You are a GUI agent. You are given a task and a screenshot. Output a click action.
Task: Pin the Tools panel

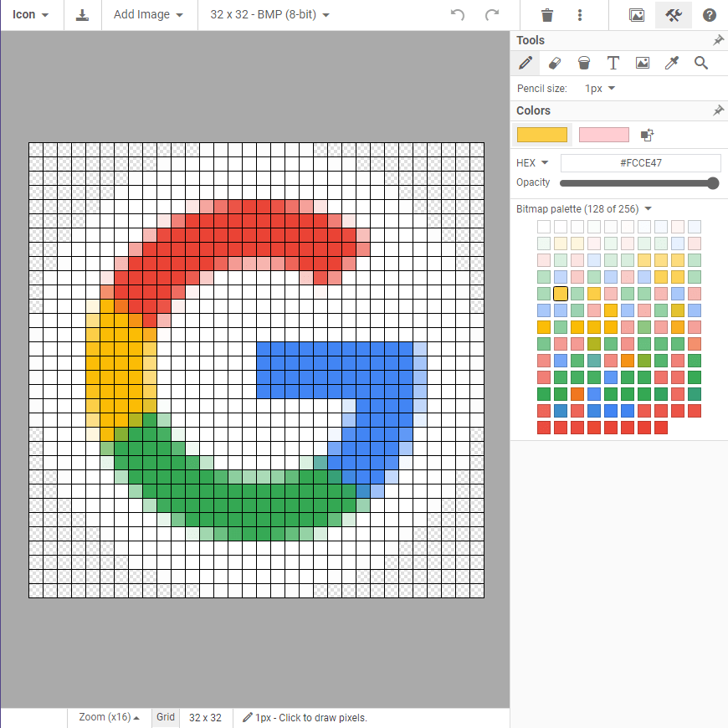click(718, 40)
